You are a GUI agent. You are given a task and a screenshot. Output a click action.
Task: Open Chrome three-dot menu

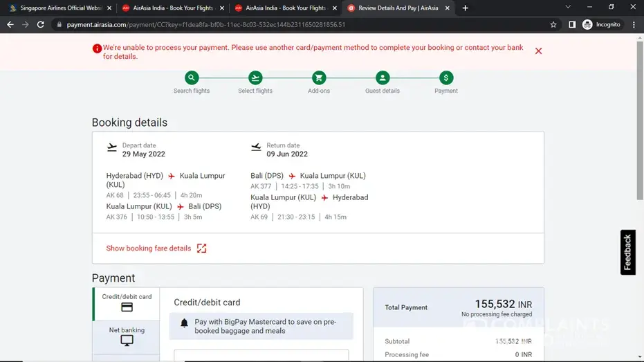[x=634, y=25]
